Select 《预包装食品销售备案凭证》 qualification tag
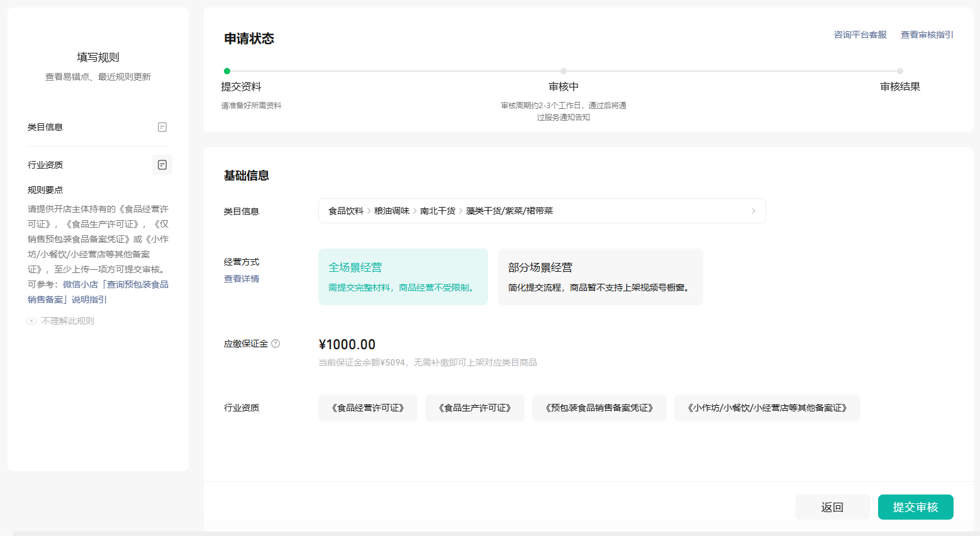This screenshot has width=980, height=536. click(x=599, y=408)
